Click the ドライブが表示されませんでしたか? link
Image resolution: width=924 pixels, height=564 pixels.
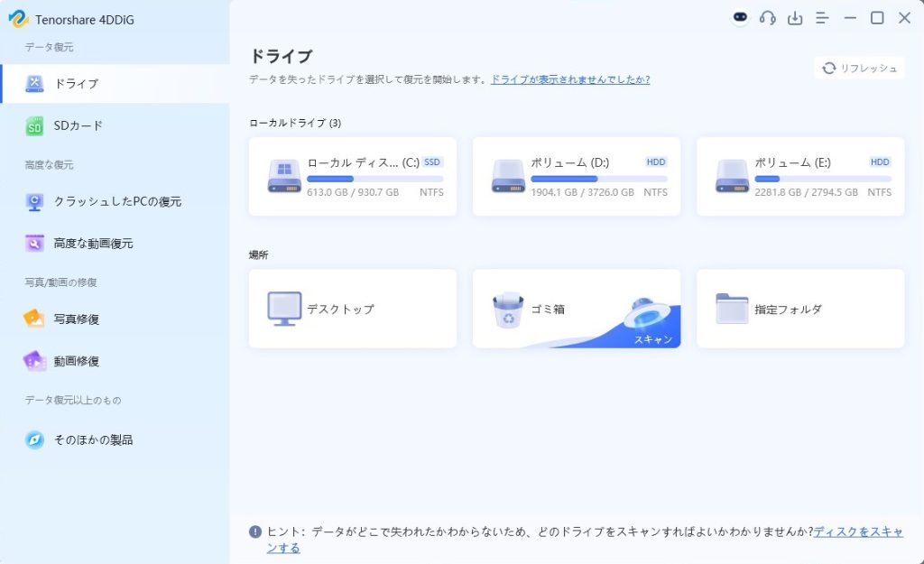click(569, 79)
